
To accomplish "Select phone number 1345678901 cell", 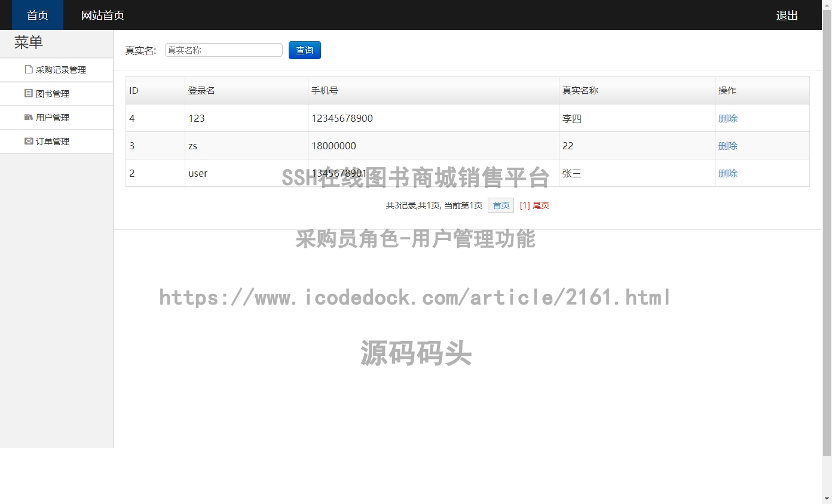I will click(433, 173).
